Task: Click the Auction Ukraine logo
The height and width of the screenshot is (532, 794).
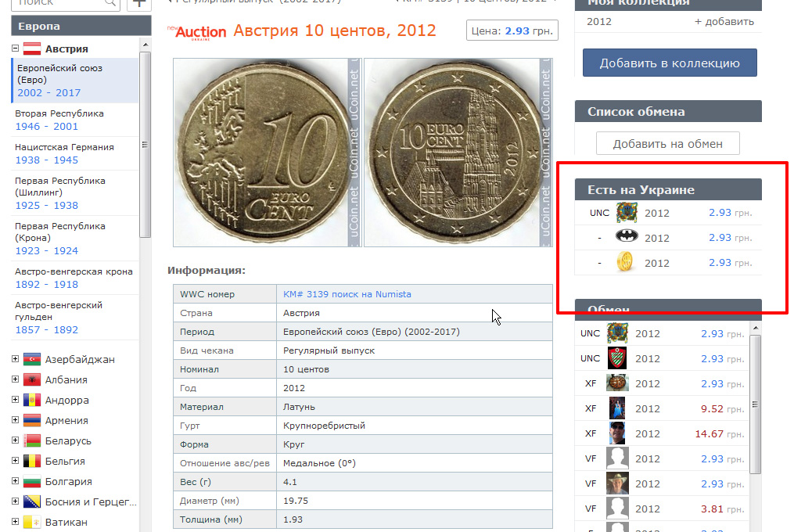Action: tap(199, 32)
